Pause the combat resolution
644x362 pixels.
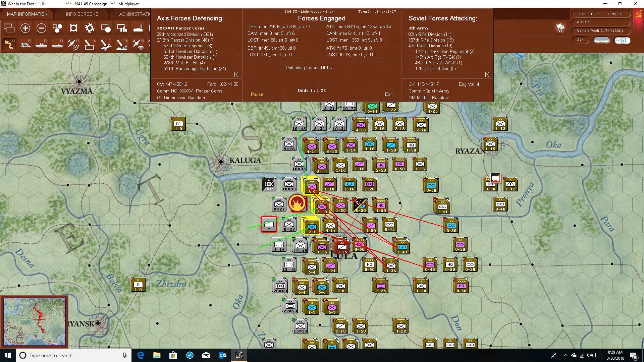coord(257,95)
